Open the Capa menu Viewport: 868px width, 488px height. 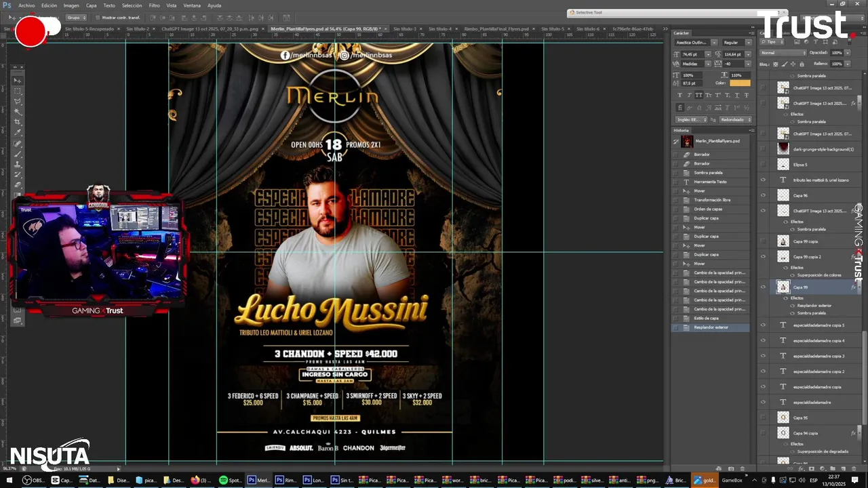[x=91, y=5]
